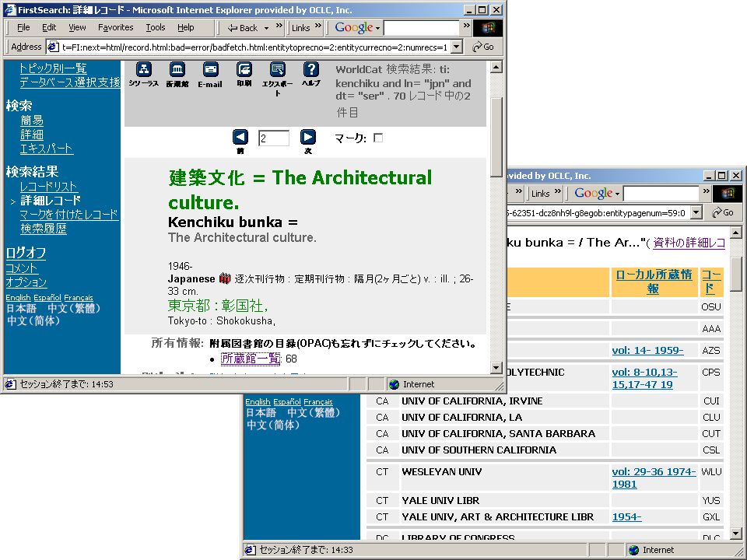Switch to Français in back window sidebar
Viewport: 747px width, 560px height.
318,402
